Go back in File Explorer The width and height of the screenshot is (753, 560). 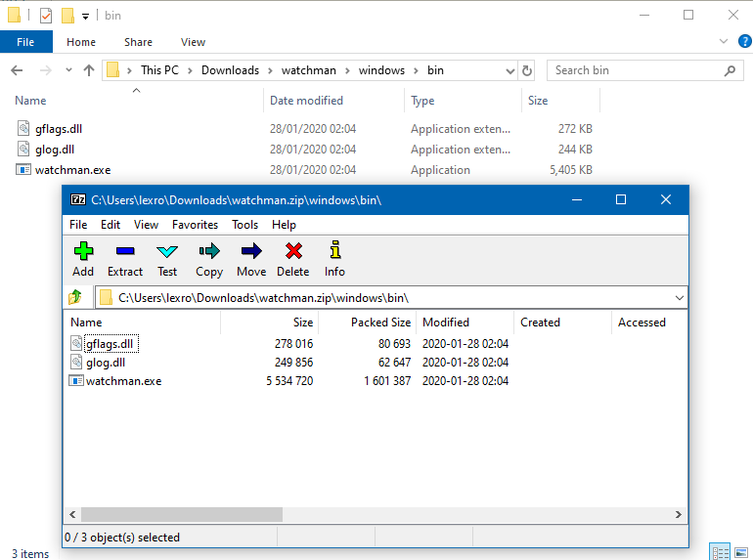pos(17,70)
